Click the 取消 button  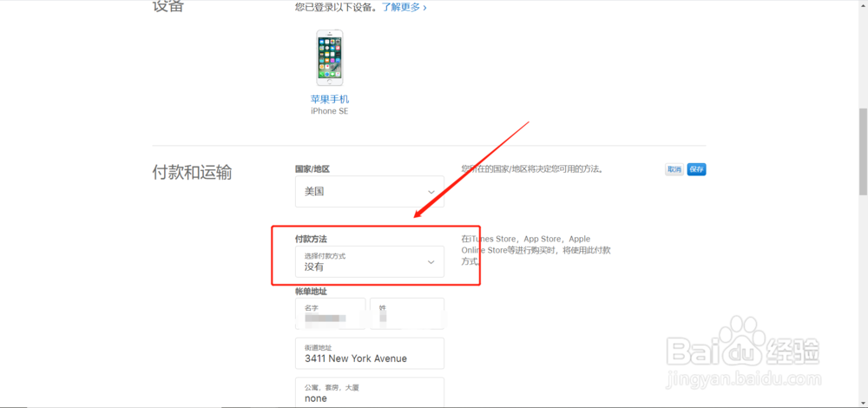674,169
